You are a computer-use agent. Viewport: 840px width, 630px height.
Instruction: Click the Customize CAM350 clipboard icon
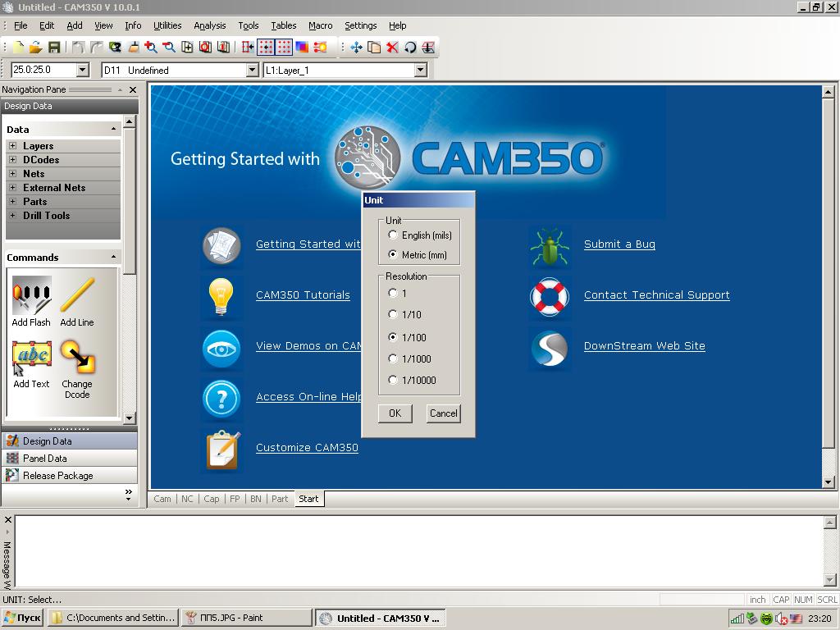(222, 450)
